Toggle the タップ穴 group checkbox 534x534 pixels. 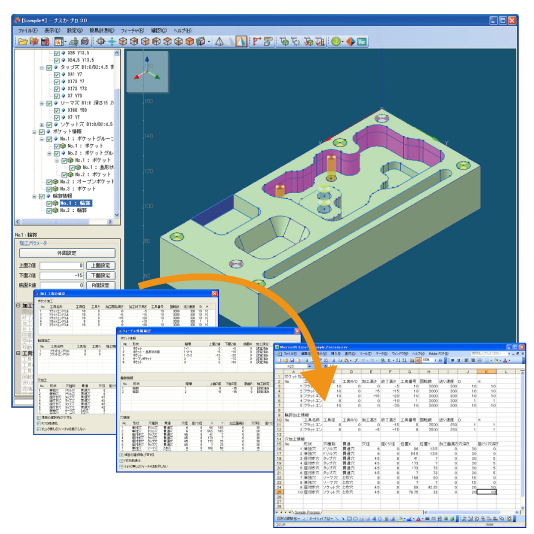pos(49,67)
